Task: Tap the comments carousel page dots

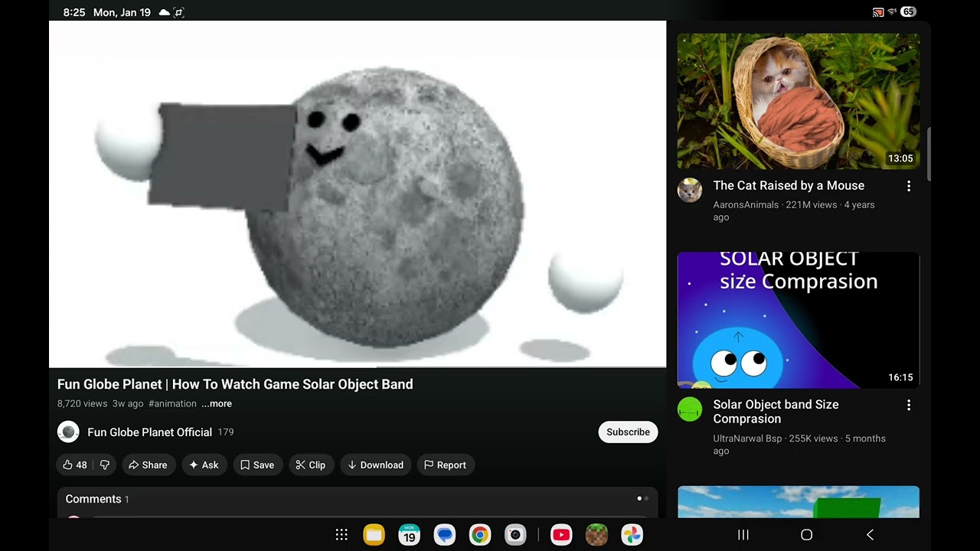Action: point(643,499)
